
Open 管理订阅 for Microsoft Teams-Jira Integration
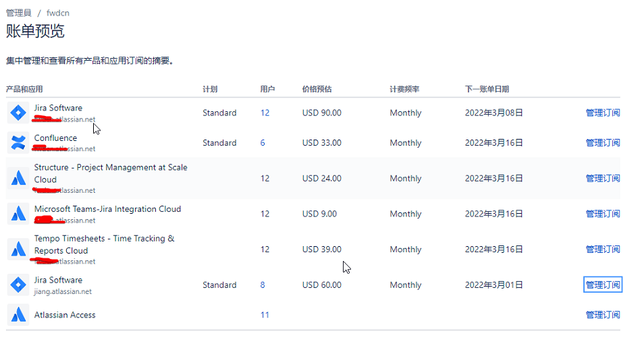point(603,214)
